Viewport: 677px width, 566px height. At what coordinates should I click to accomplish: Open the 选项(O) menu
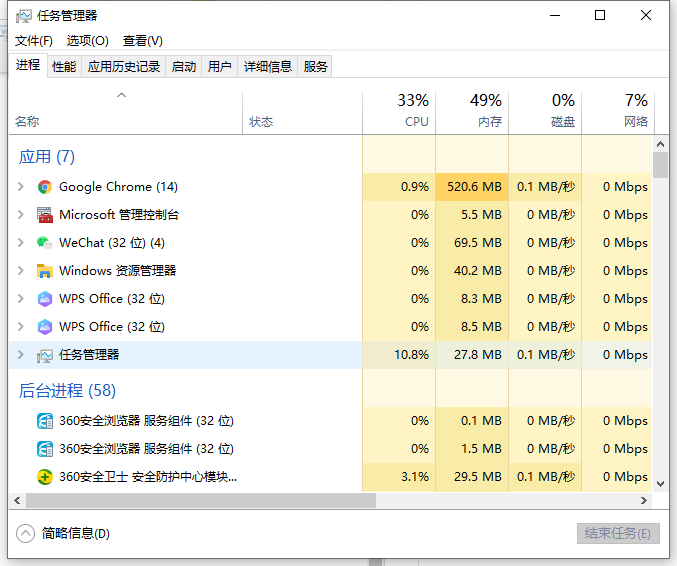point(88,41)
